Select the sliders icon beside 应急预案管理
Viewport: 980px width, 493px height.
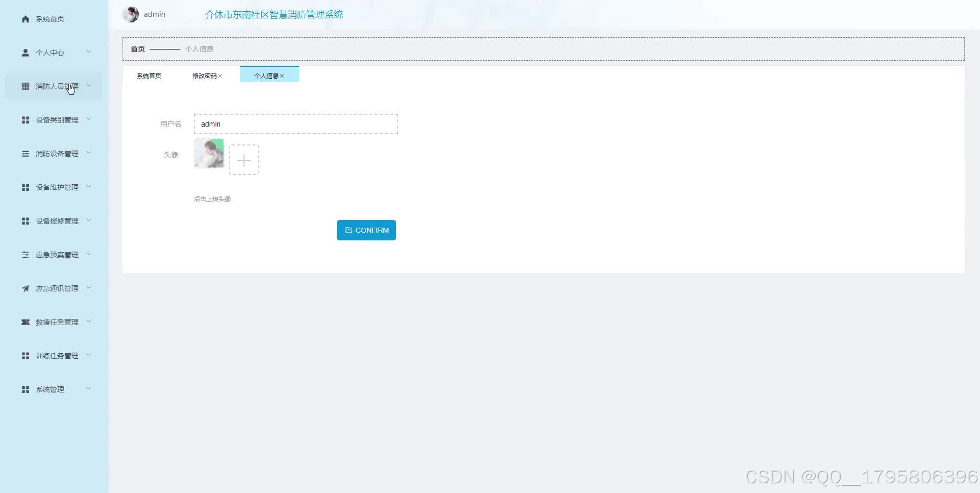25,254
